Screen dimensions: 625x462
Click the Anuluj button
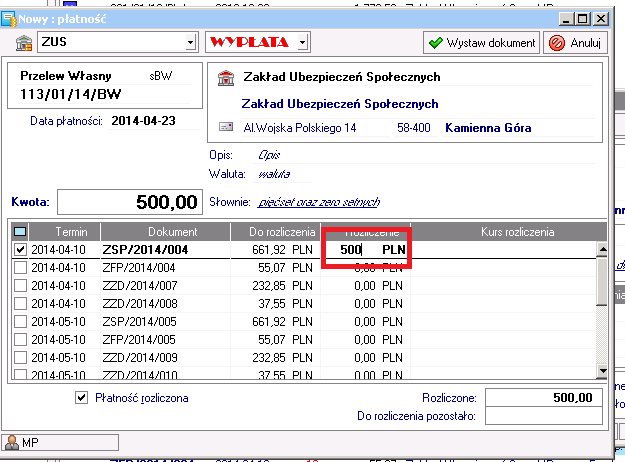[575, 43]
